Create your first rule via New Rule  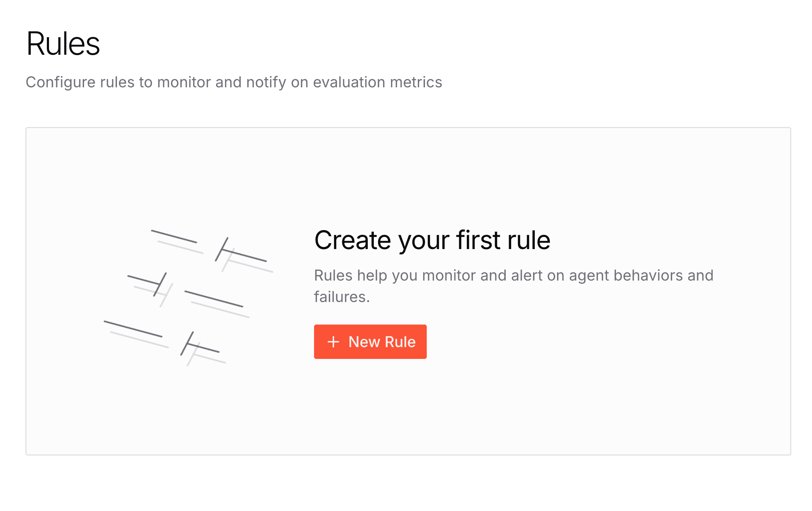point(370,341)
